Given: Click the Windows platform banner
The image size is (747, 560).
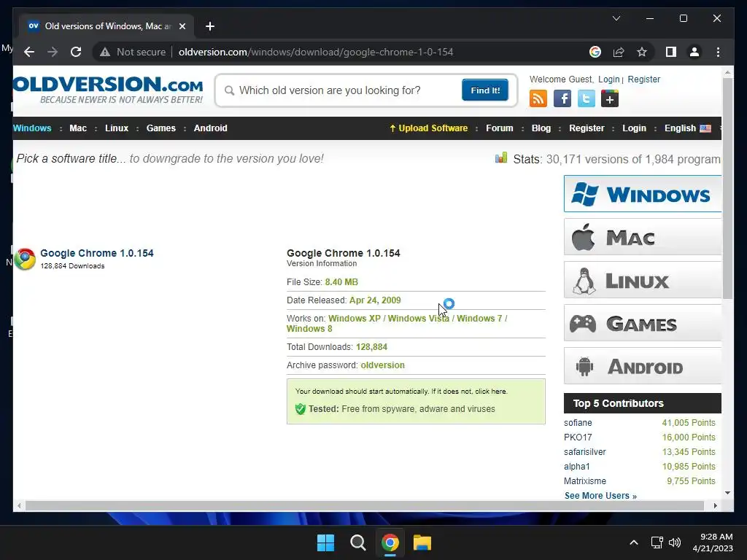Looking at the screenshot, I should coord(642,194).
